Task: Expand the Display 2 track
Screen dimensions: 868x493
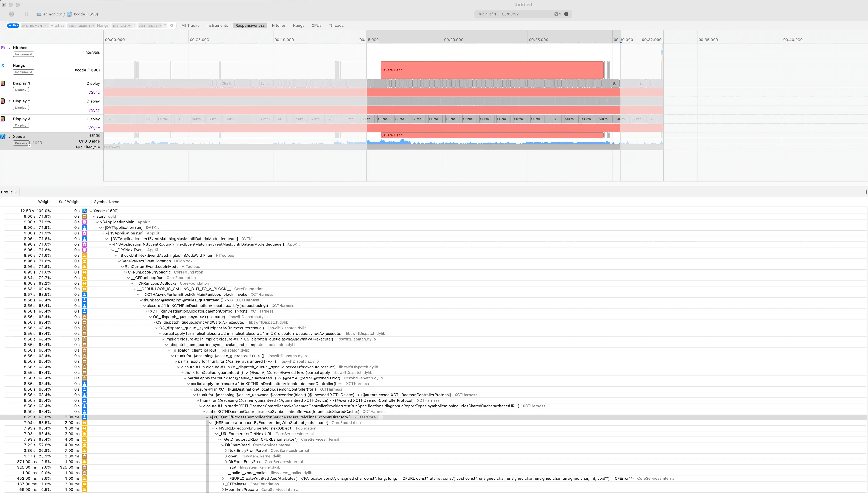Action: click(10, 101)
